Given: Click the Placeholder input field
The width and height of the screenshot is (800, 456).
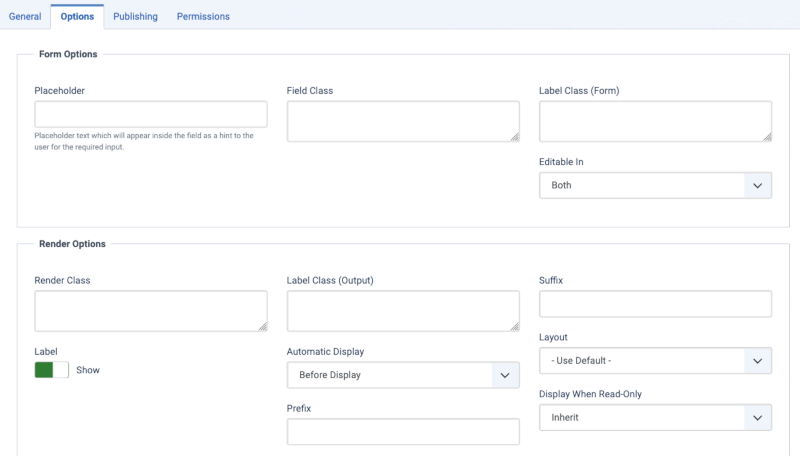Looking at the screenshot, I should (151, 114).
